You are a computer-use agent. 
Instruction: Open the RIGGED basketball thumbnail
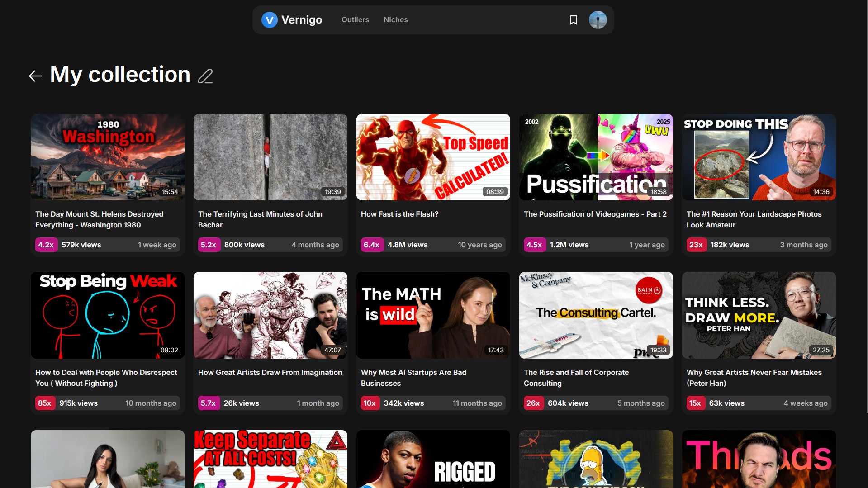[433, 459]
